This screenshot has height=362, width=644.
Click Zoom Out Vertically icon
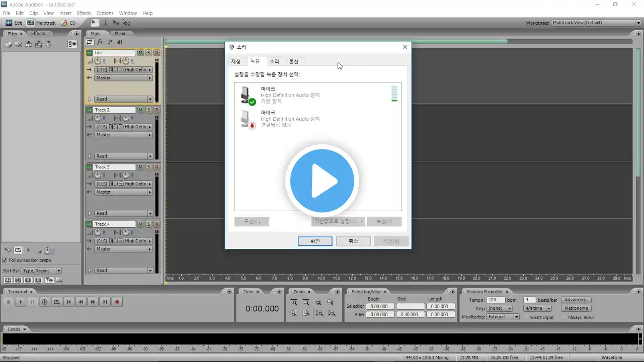click(331, 313)
